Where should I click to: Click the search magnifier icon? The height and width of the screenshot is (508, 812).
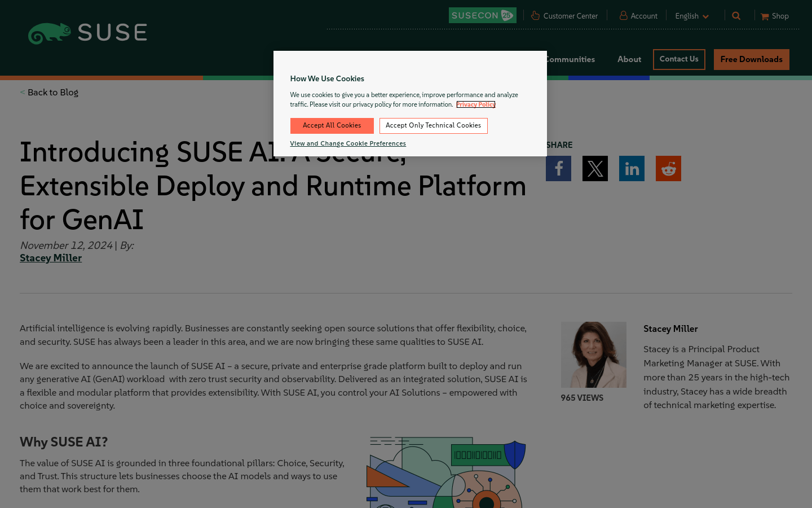(736, 16)
